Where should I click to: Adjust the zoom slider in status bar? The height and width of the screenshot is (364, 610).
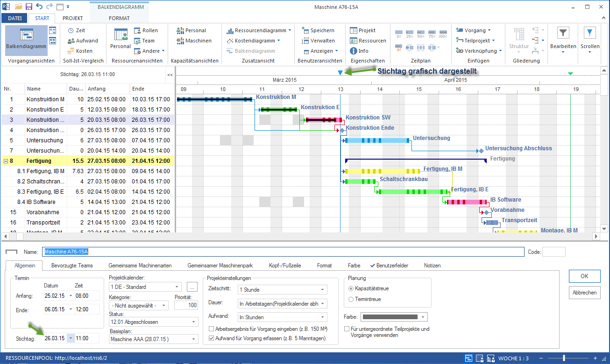point(564,358)
